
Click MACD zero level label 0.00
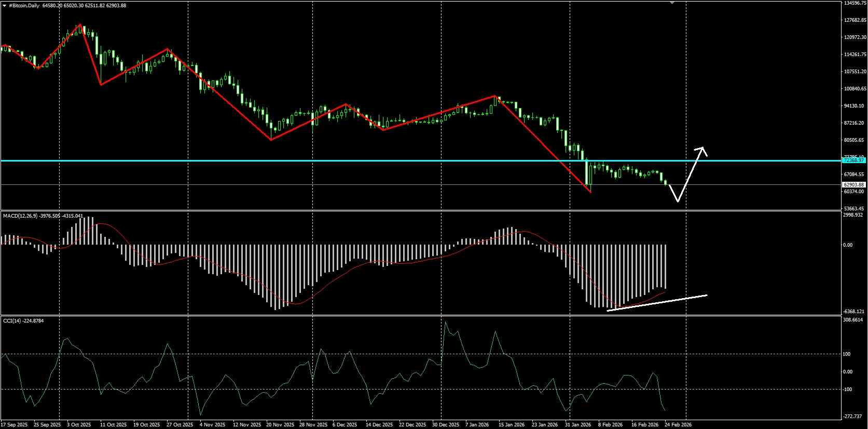pos(848,245)
